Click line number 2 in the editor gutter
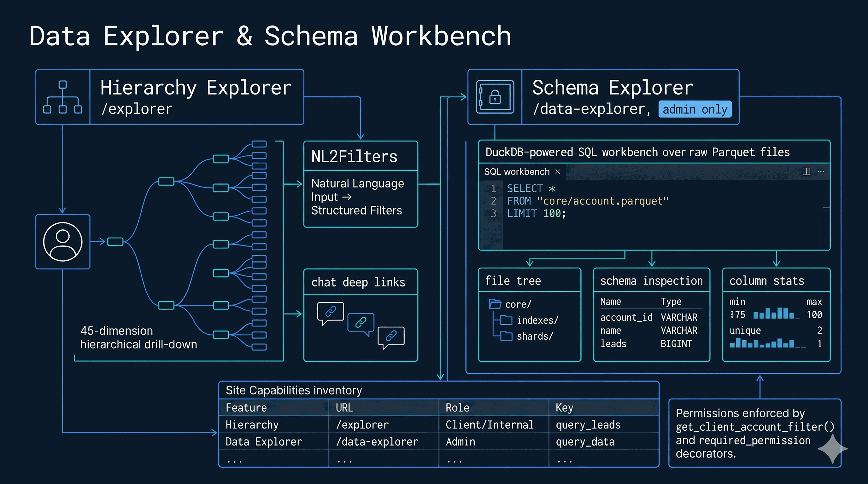The width and height of the screenshot is (868, 484). 494,201
